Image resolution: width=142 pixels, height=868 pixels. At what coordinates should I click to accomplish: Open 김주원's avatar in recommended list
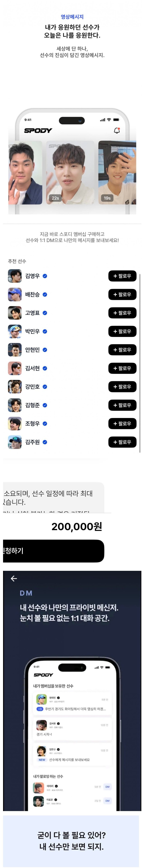(x=15, y=442)
